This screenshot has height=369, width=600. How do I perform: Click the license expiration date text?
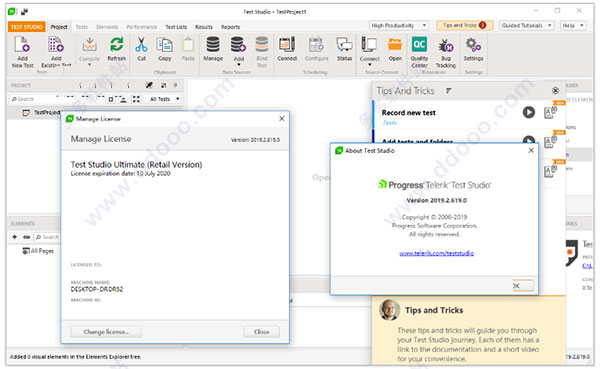120,174
